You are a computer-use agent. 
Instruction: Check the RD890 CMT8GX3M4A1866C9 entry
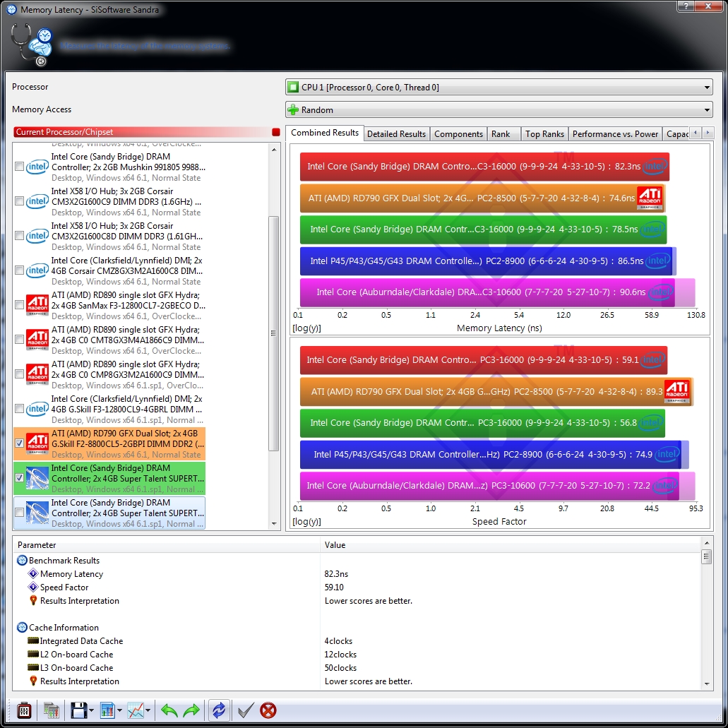[19, 340]
